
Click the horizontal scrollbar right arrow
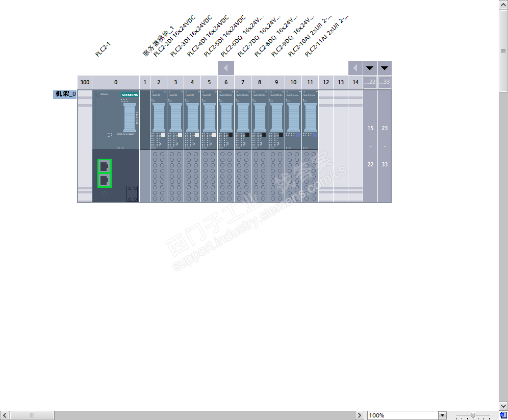[359, 415]
